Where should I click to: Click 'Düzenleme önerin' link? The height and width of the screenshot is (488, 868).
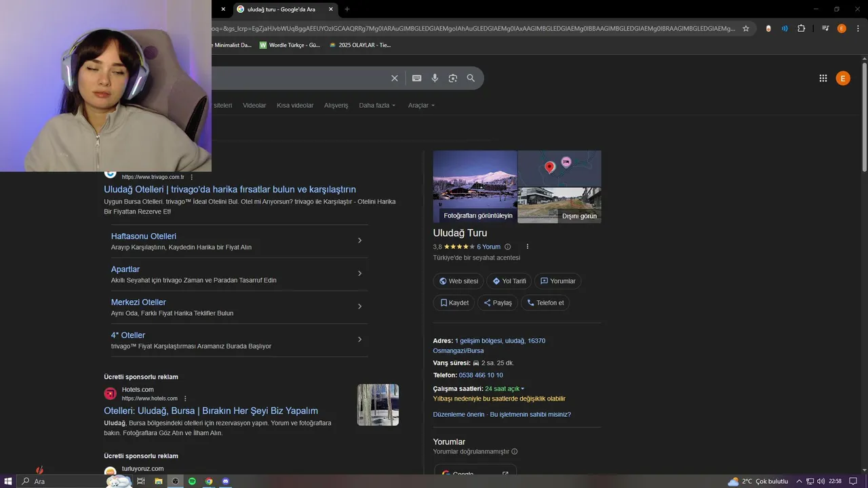459,415
